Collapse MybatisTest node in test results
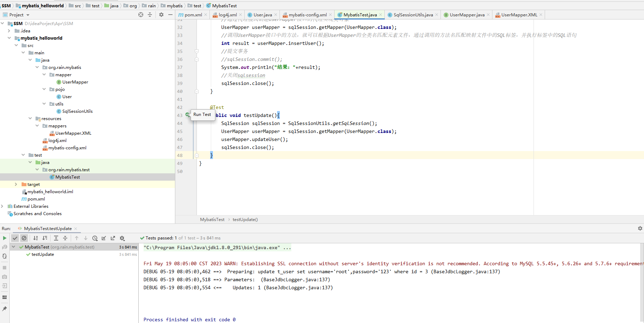Screen dimensions: 644x323 (14, 247)
